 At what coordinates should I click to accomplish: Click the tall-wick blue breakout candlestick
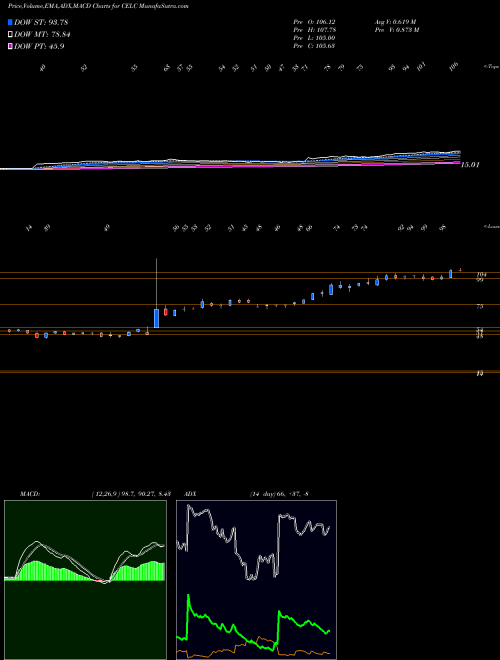pyautogui.click(x=157, y=318)
